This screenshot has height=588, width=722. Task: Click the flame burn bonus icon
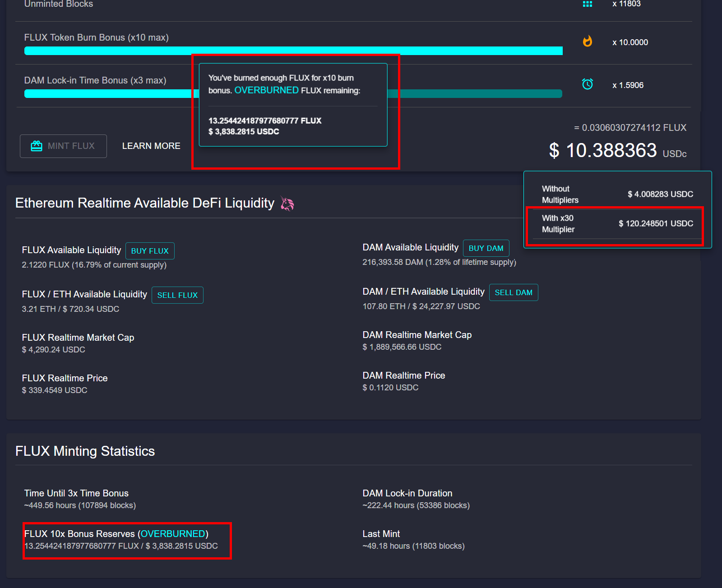587,42
